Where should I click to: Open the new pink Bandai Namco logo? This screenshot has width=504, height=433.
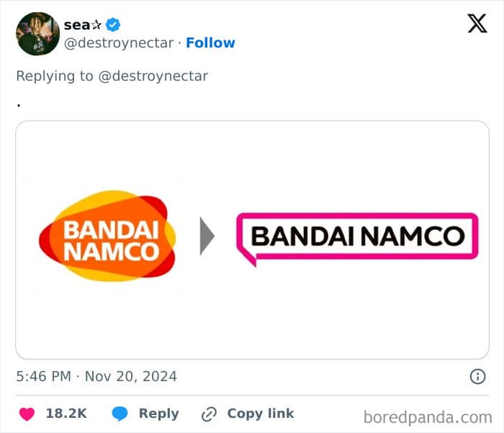point(357,239)
